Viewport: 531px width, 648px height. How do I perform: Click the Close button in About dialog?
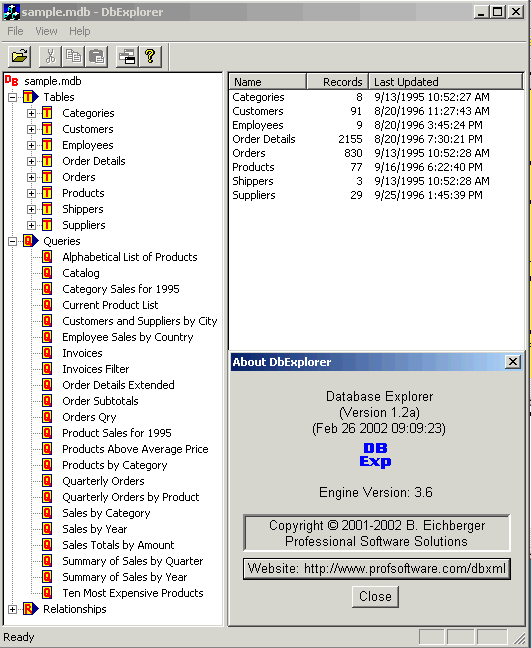375,596
